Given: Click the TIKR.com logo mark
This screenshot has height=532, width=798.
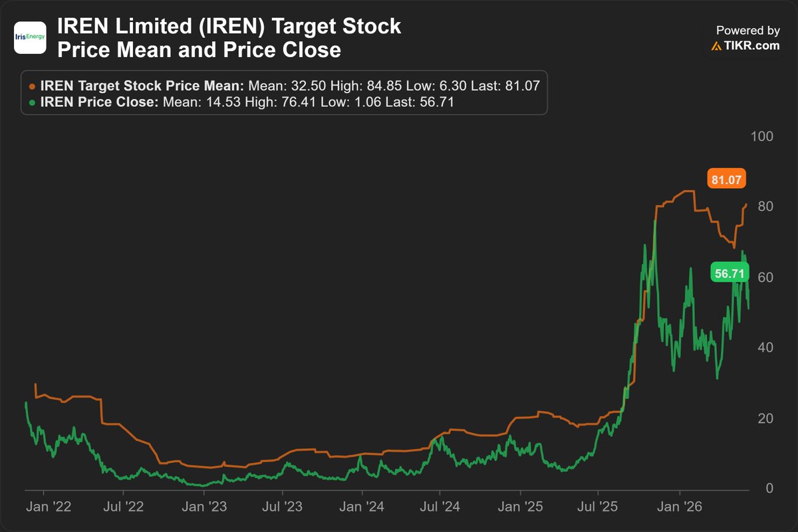Looking at the screenshot, I should click(716, 46).
